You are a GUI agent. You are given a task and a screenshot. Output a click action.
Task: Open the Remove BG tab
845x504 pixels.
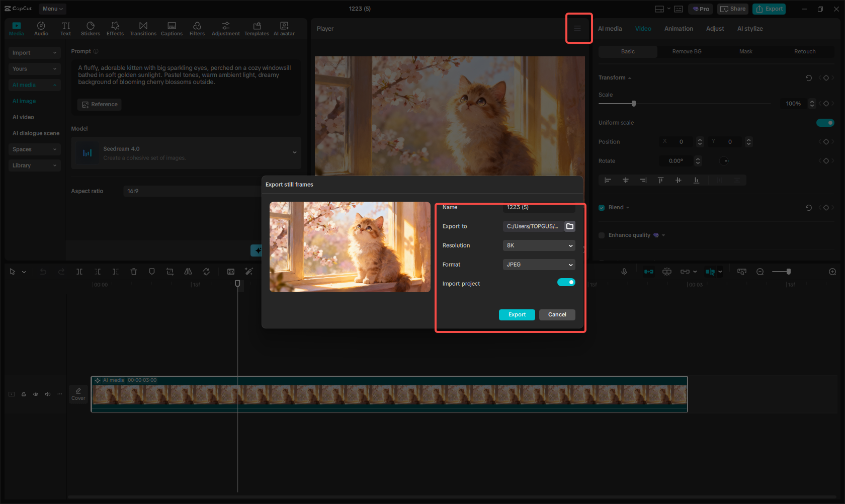[687, 51]
